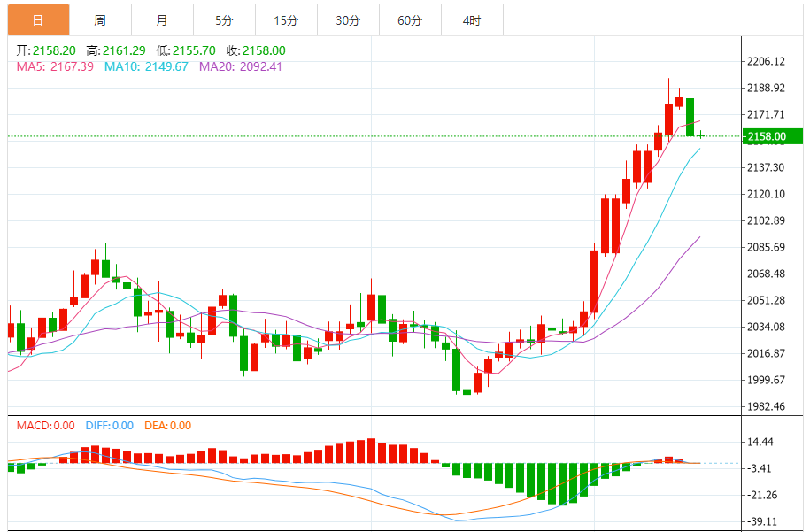Click the green current price tag 2158.00
This screenshot has height=532, width=810.
pos(772,136)
